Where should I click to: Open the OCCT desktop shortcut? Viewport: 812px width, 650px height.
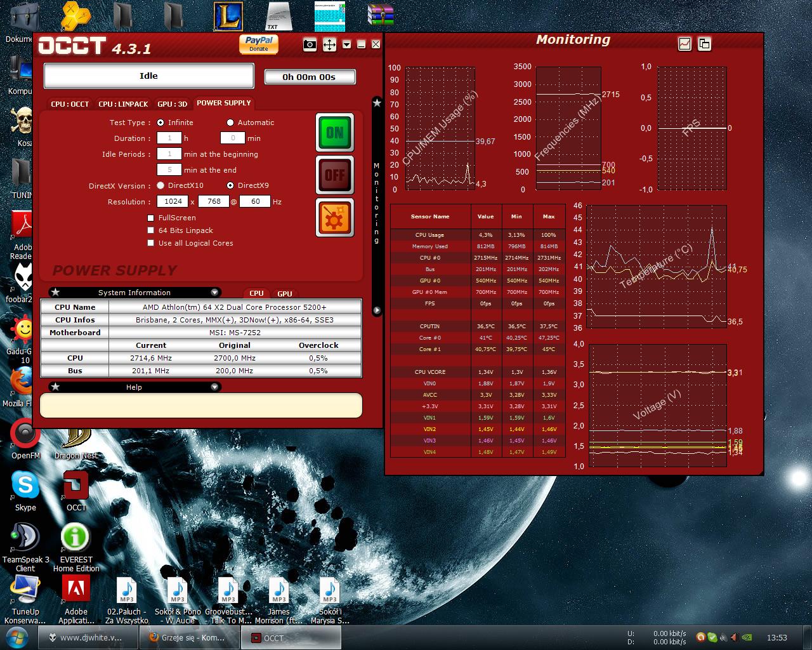click(76, 491)
